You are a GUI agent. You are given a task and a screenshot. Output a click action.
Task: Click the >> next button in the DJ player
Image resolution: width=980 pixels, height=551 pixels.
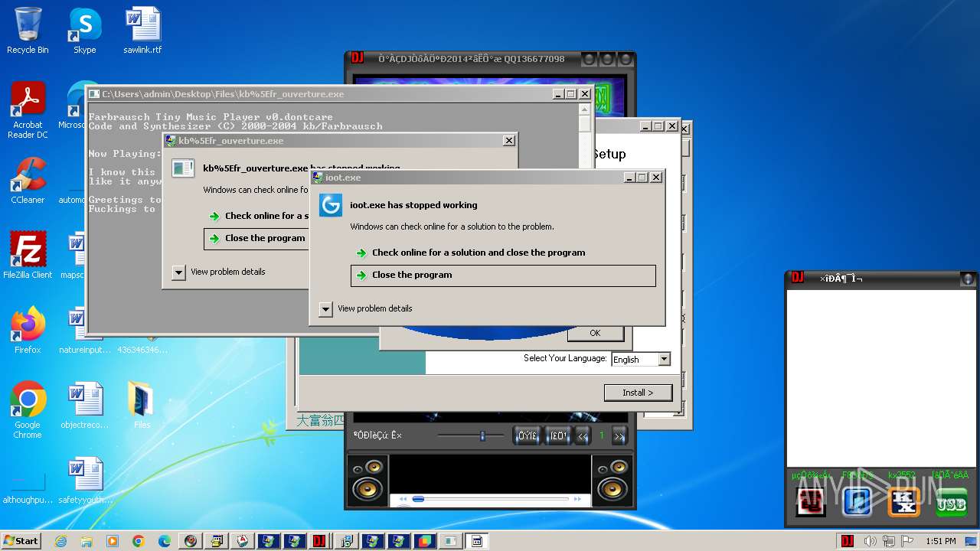619,435
